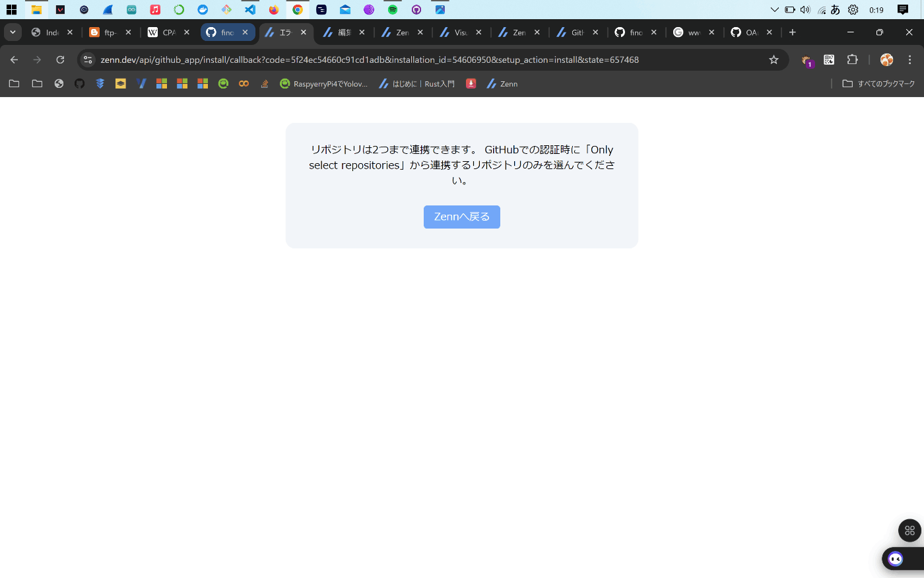Image resolution: width=924 pixels, height=578 pixels.
Task: Launch Firefox from the taskbar
Action: pos(274,10)
